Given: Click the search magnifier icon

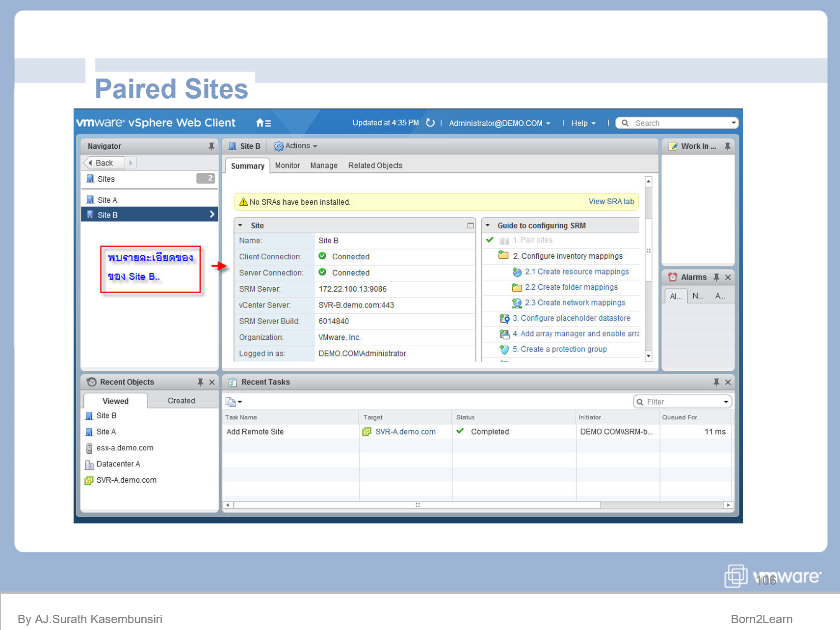Looking at the screenshot, I should coord(625,123).
